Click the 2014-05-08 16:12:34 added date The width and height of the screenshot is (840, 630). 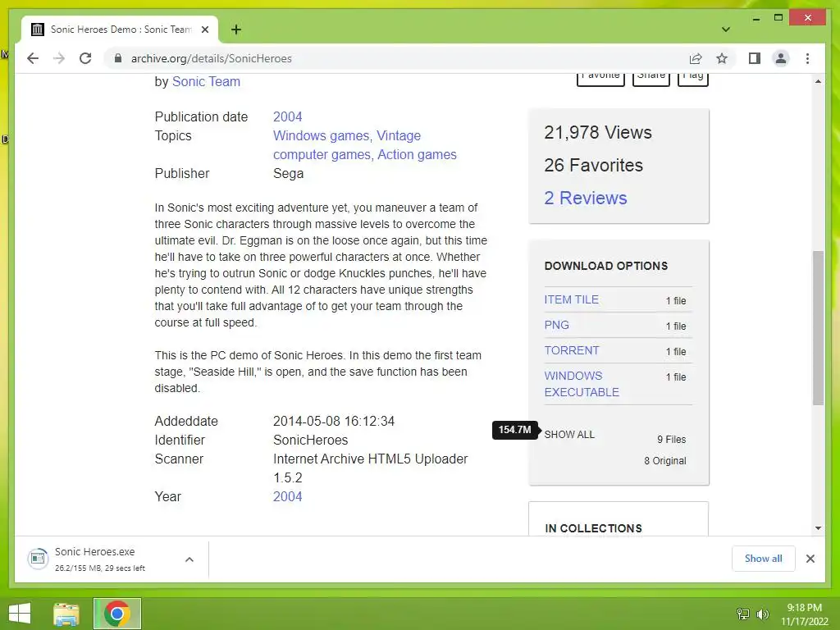(333, 421)
